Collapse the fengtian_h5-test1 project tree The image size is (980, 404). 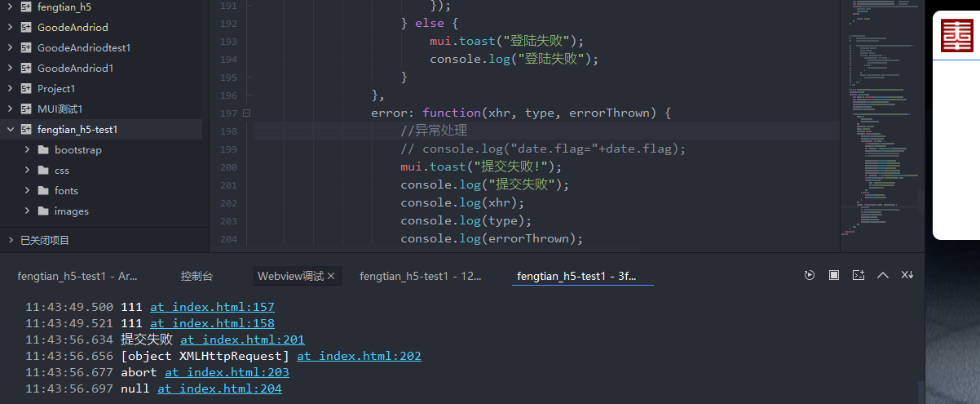click(x=10, y=129)
